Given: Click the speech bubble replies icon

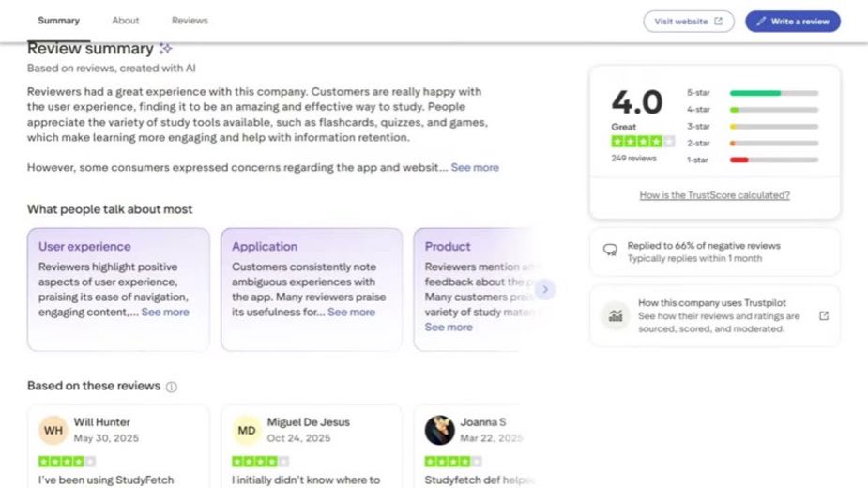Looking at the screenshot, I should click(610, 251).
